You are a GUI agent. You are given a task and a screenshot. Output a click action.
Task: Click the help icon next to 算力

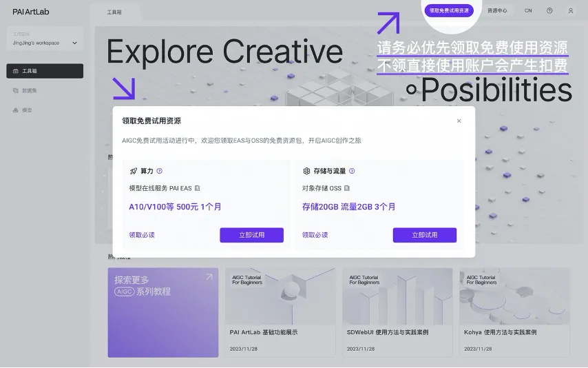tap(159, 171)
